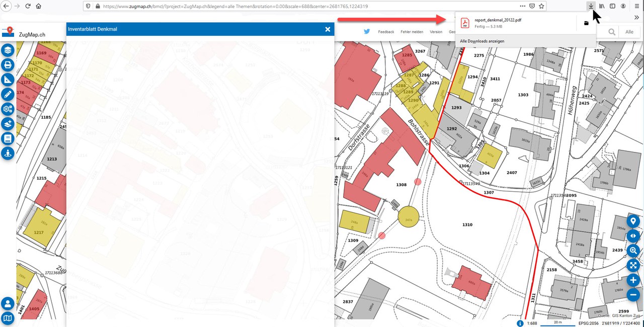The width and height of the screenshot is (644, 327).
Task: Open report_denkmal_20122.pdf download
Action: click(516, 23)
